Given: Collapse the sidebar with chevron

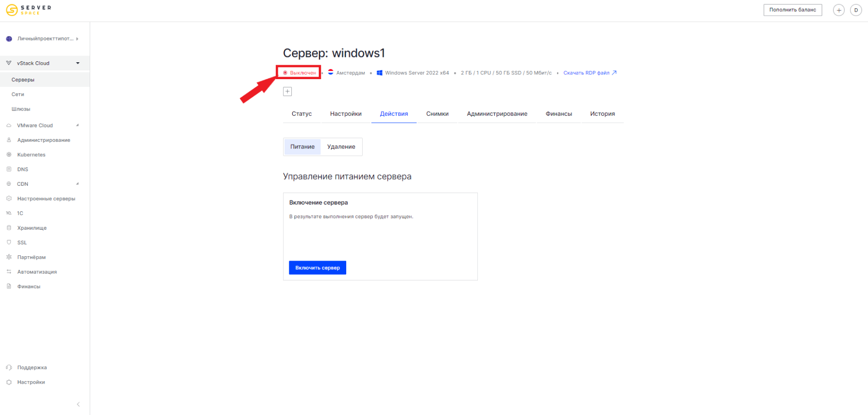Looking at the screenshot, I should pos(78,404).
